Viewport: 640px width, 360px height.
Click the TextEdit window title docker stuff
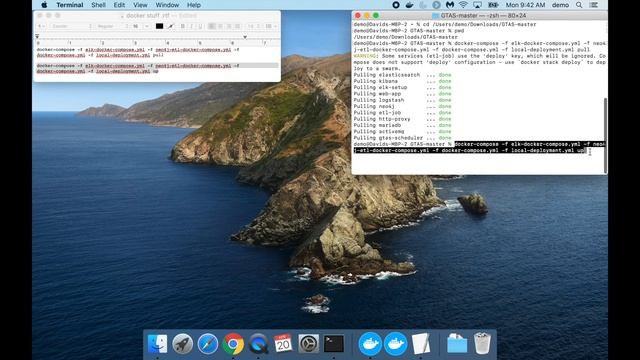pos(148,16)
